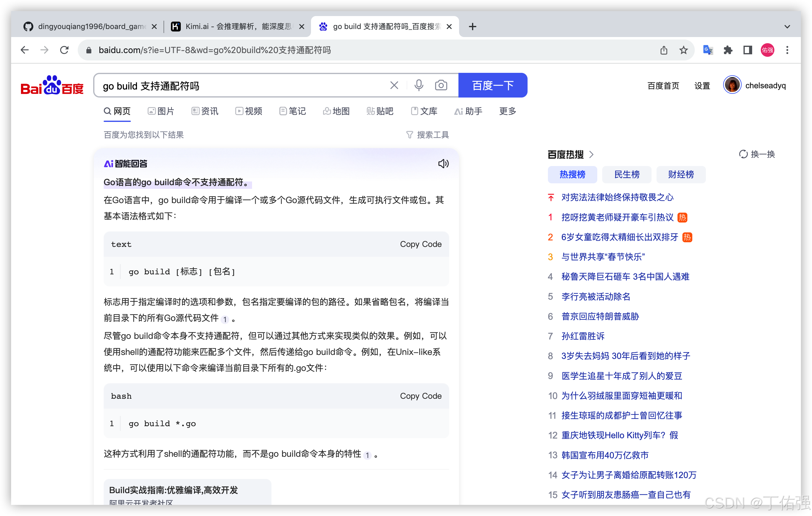Select the 资讯 search tab
Viewport: 812px width, 516px height.
(x=205, y=111)
